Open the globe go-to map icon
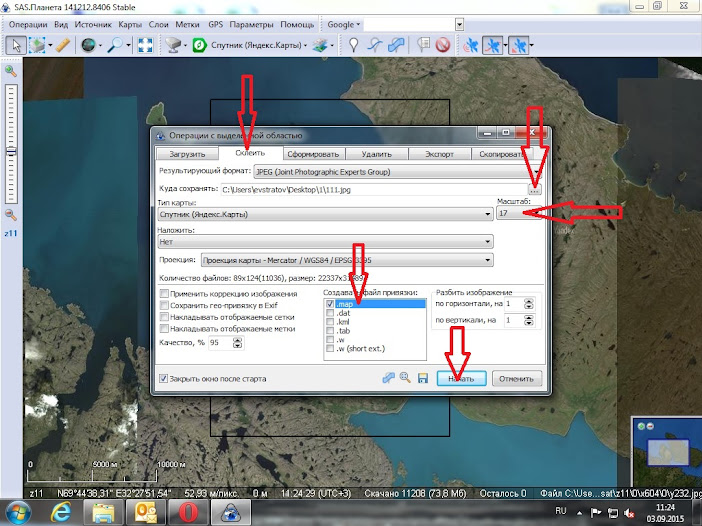The width and height of the screenshot is (702, 526). (x=88, y=45)
